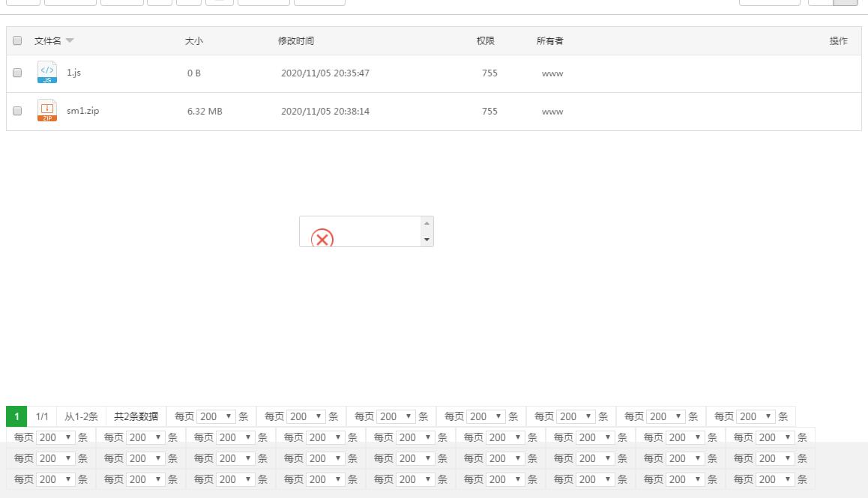Click the popup's scroll up arrow
Image resolution: width=868 pixels, height=498 pixels.
427,224
